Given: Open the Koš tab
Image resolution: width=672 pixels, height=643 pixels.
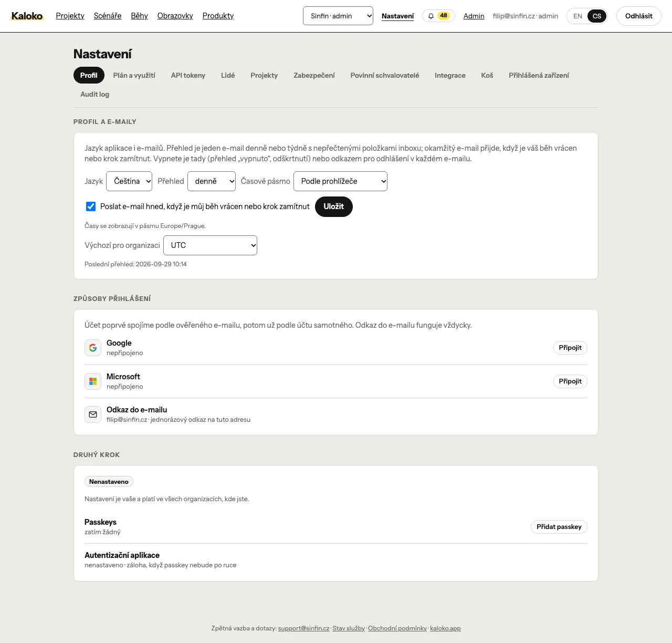Looking at the screenshot, I should [x=487, y=75].
